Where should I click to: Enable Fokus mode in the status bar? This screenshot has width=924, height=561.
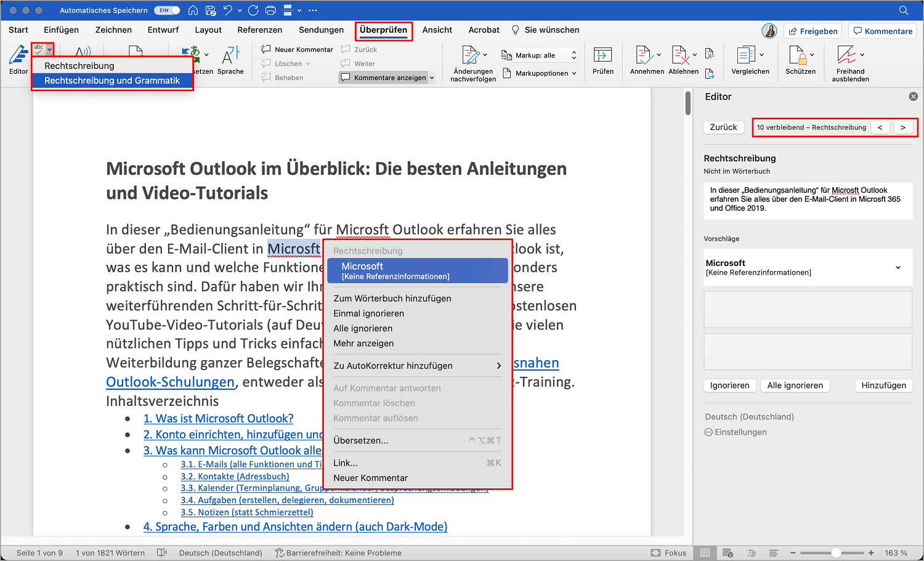coord(669,553)
